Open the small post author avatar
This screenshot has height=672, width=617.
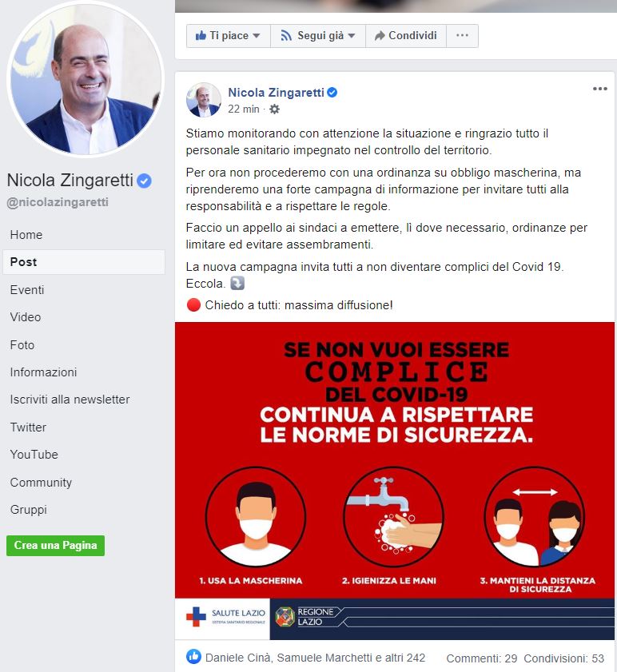[203, 100]
